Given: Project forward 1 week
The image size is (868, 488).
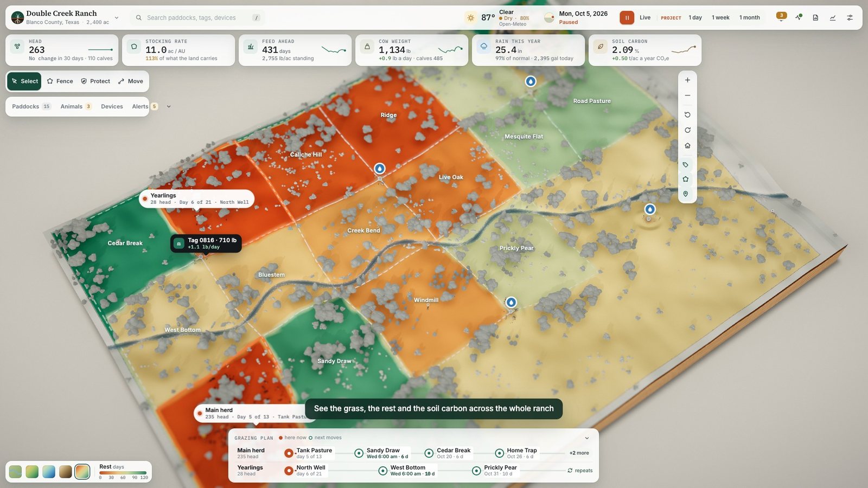Looking at the screenshot, I should point(720,17).
